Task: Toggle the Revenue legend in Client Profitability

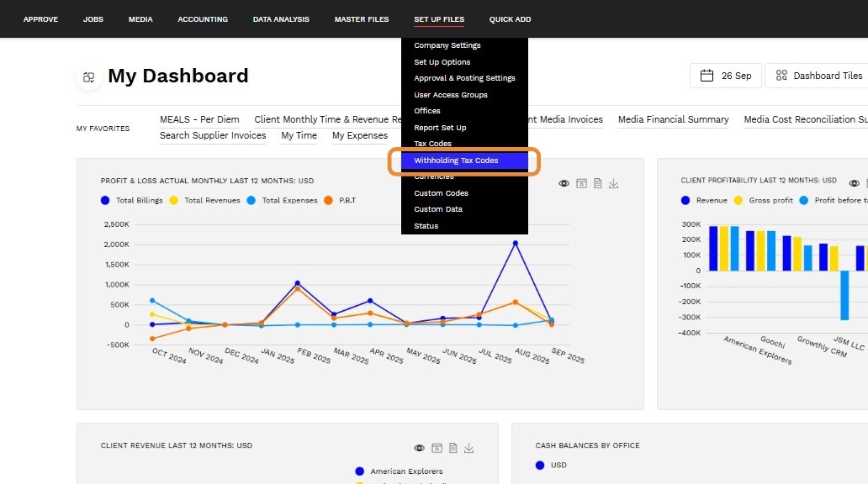Action: (704, 200)
